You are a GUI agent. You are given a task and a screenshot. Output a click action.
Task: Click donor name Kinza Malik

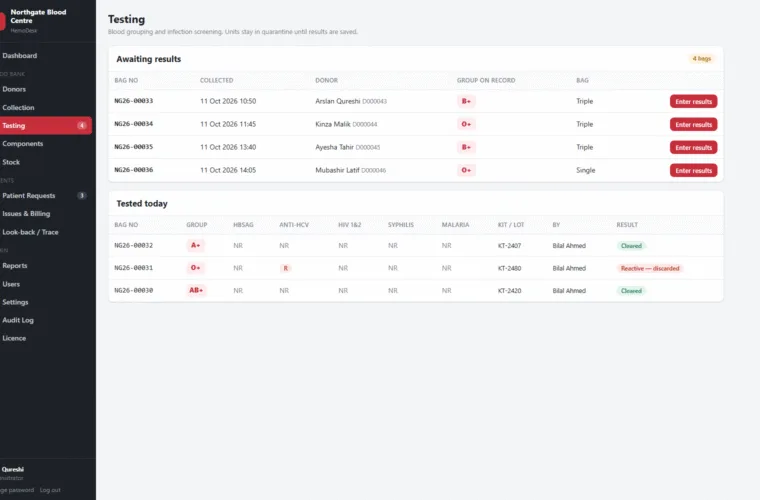[332, 124]
